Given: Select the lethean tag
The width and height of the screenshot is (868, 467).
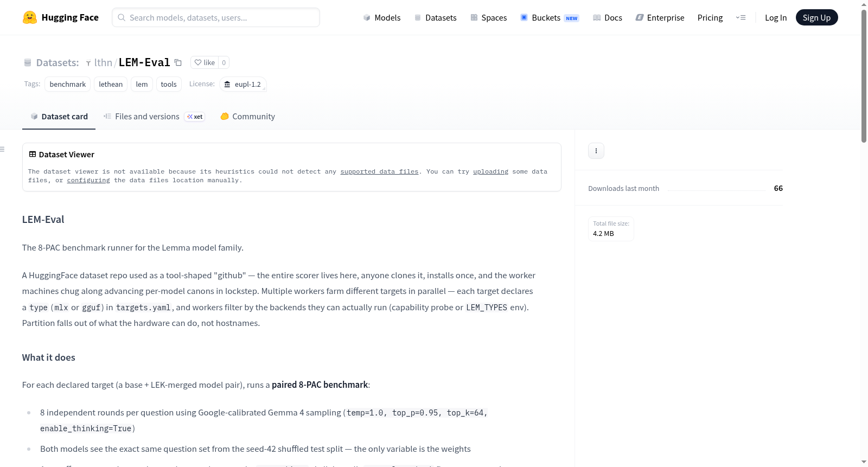Looking at the screenshot, I should [x=111, y=84].
